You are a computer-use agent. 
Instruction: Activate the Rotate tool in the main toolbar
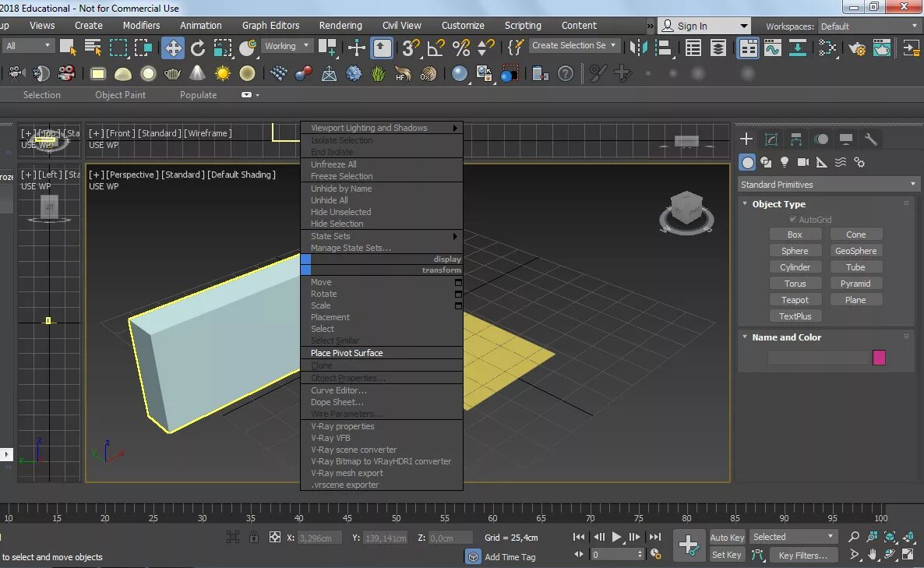(x=198, y=48)
